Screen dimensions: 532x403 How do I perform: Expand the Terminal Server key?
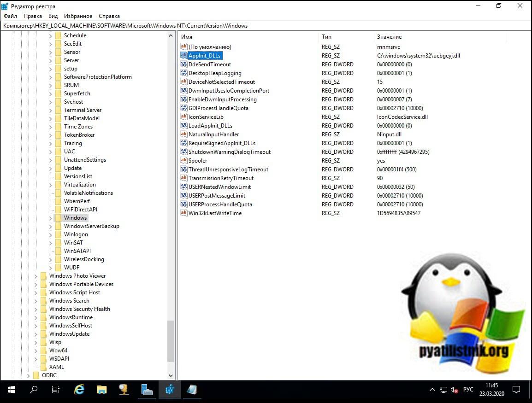(x=51, y=110)
